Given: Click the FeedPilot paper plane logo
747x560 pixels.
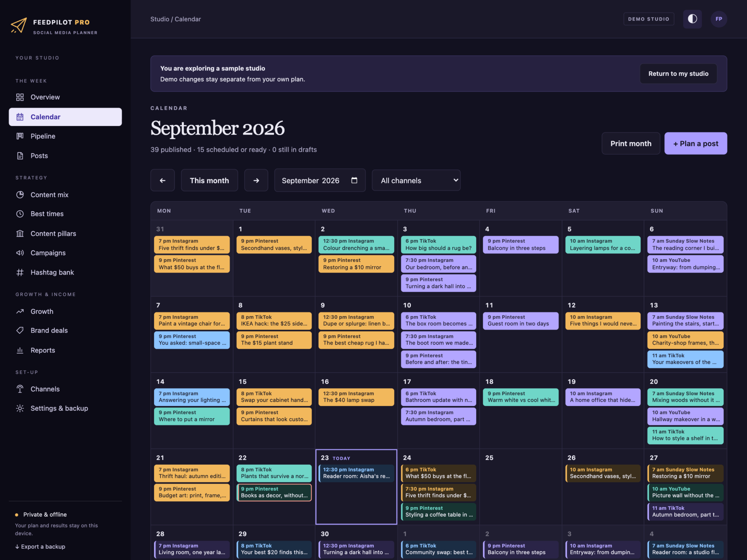Looking at the screenshot, I should point(19,26).
